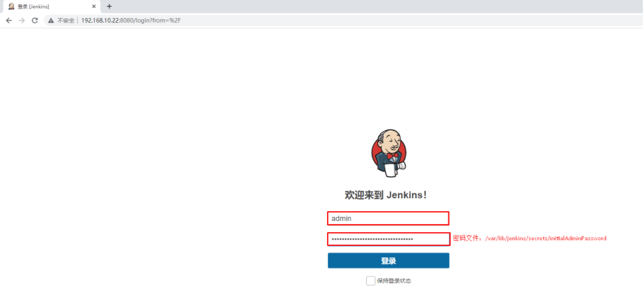Reload the page with refresh icon
Image resolution: width=644 pixels, height=307 pixels.
click(35, 20)
